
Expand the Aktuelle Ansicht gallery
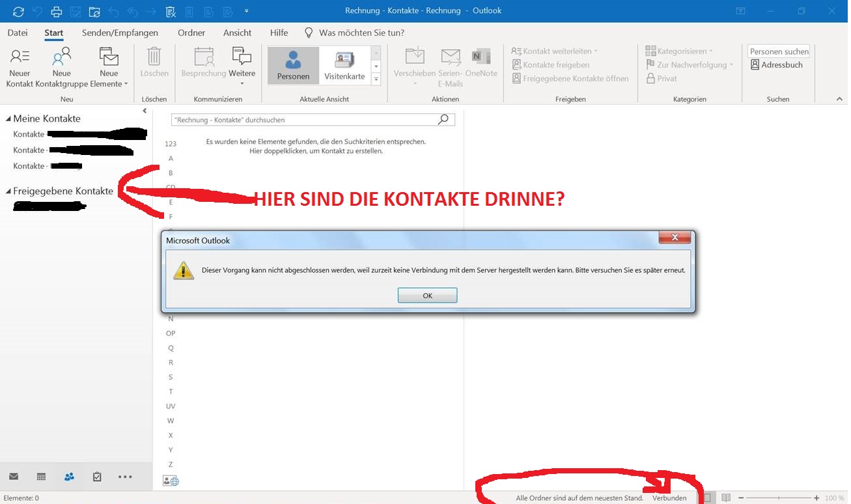pos(376,79)
